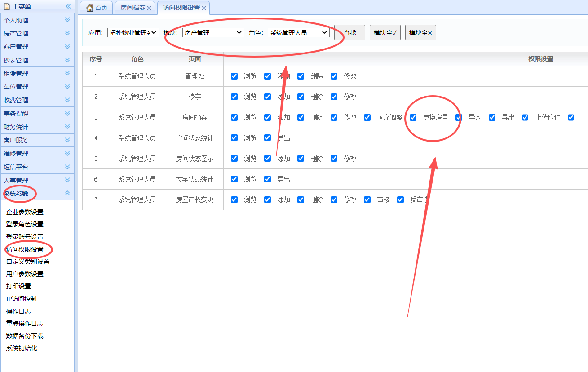The image size is (588, 372).
Task: Toggle 导出 in the 房间状态统计 row
Action: [267, 138]
